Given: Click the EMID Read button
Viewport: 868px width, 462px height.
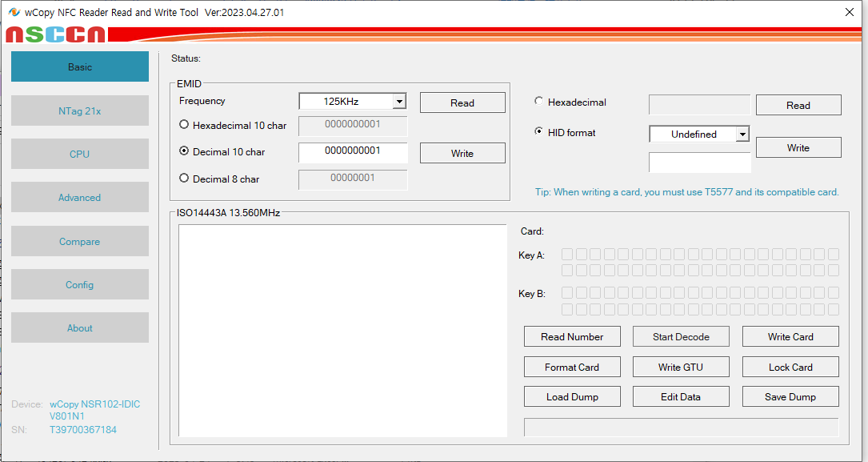Looking at the screenshot, I should (x=462, y=102).
